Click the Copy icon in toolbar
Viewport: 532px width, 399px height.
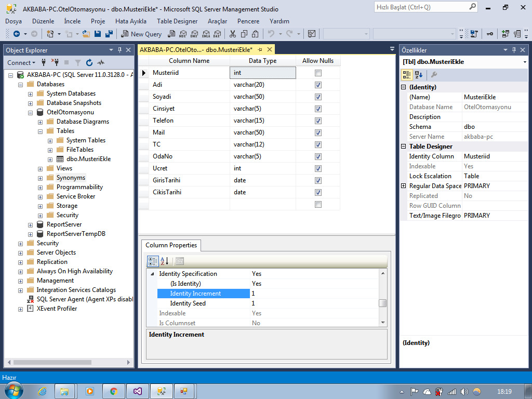click(x=244, y=34)
